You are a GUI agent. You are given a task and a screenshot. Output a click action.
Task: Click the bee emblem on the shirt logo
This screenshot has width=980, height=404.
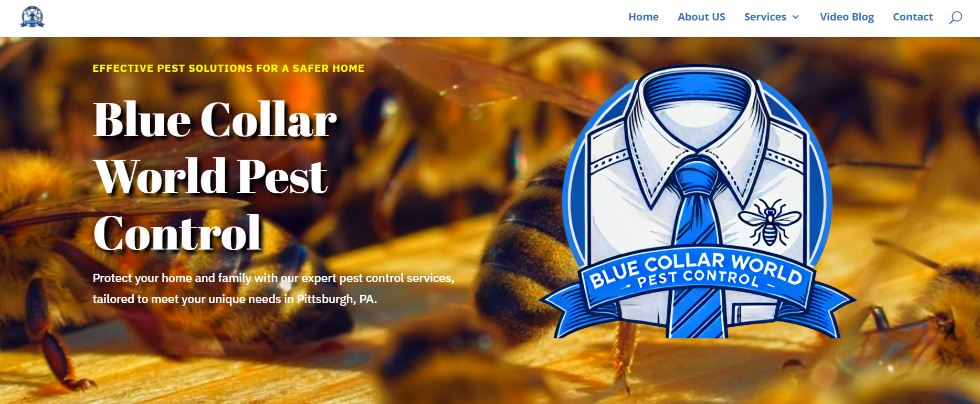click(x=770, y=222)
